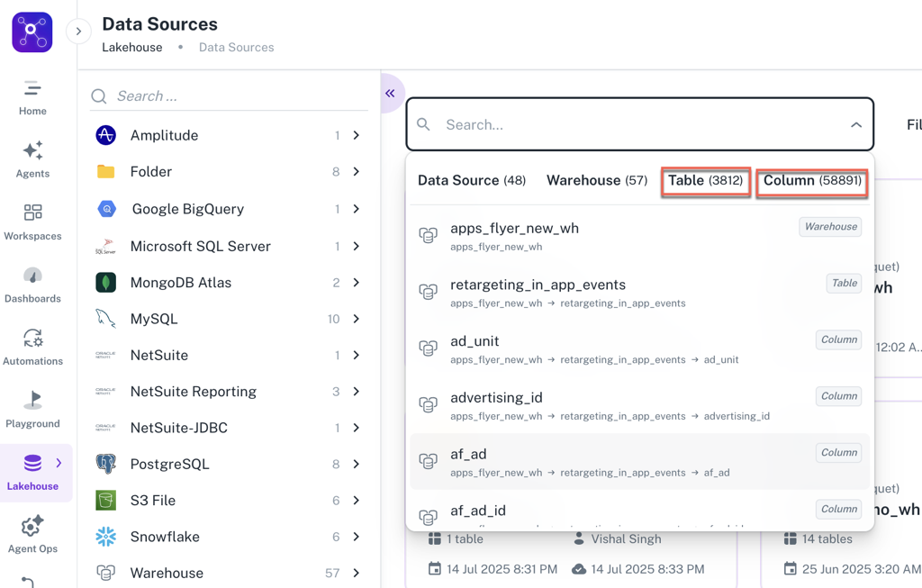The width and height of the screenshot is (922, 588).
Task: Open Playground flag icon
Action: (32, 401)
